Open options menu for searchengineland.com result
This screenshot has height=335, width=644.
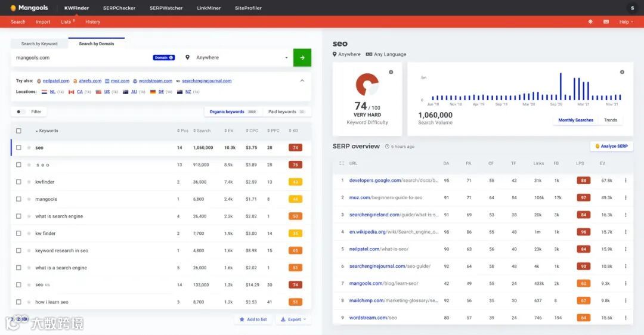626,215
